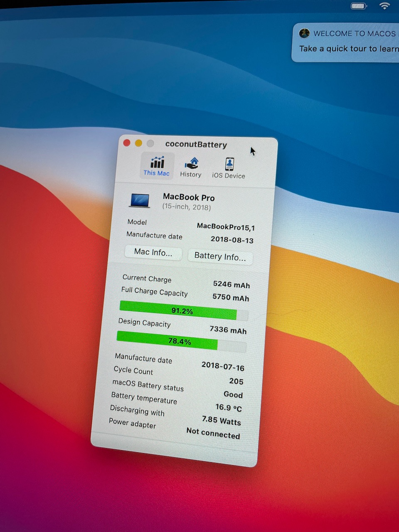Click the notification's macOS avatar icon
Image resolution: width=399 pixels, height=532 pixels.
tap(305, 33)
